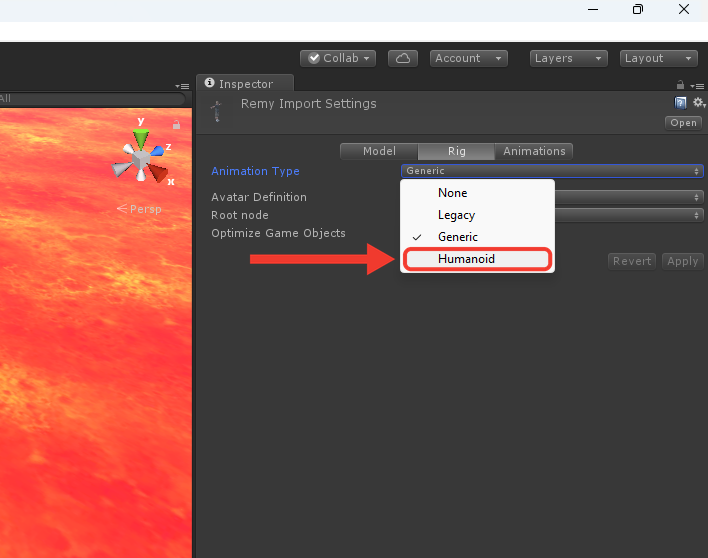
Task: Select the checked Generic option
Action: pyautogui.click(x=477, y=237)
